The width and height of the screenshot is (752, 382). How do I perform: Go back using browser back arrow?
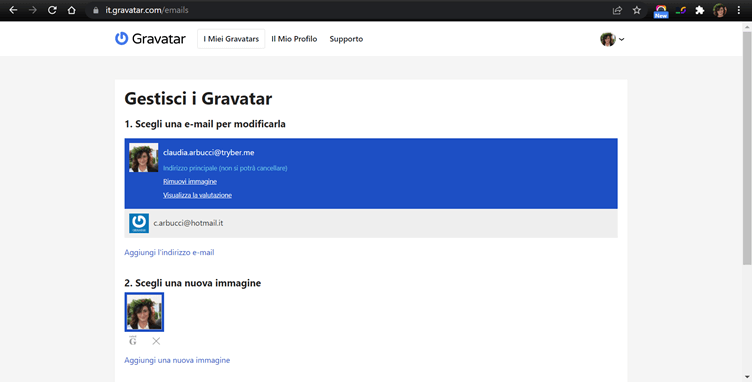click(x=13, y=10)
